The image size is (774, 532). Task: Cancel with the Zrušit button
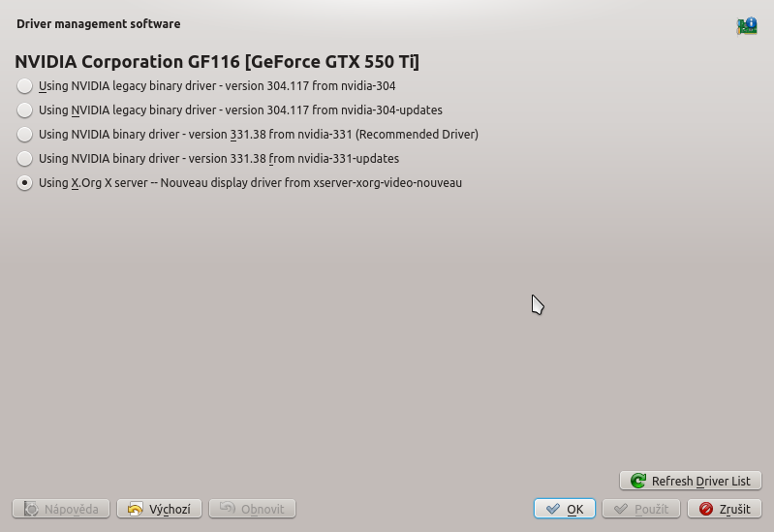(725, 509)
